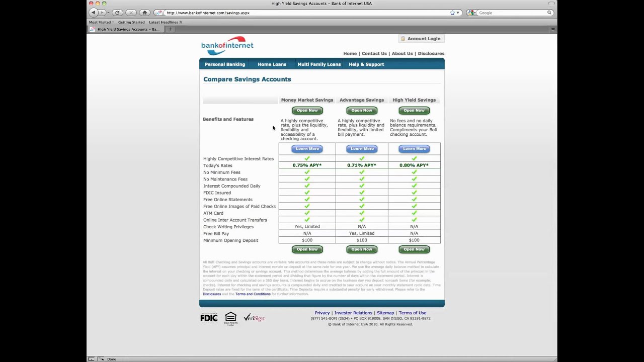Click the lock icon beside Account Login
644x362 pixels.
coord(403,39)
